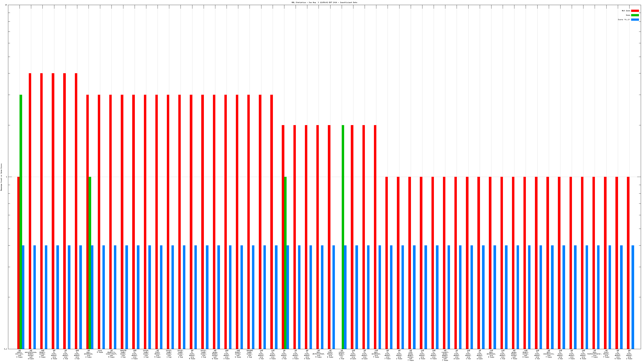Click the red Not Spam legend swatch
Viewport: 644px width, 362px height.
(635, 11)
